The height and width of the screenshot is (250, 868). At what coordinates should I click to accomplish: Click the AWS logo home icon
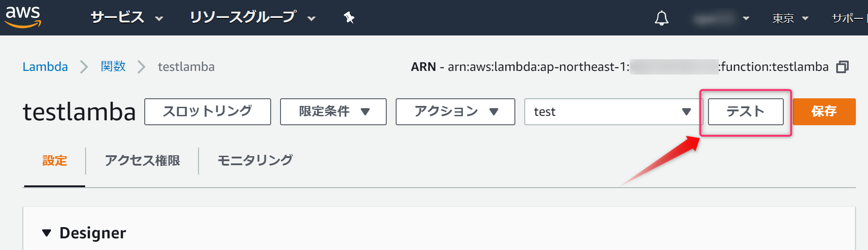23,17
